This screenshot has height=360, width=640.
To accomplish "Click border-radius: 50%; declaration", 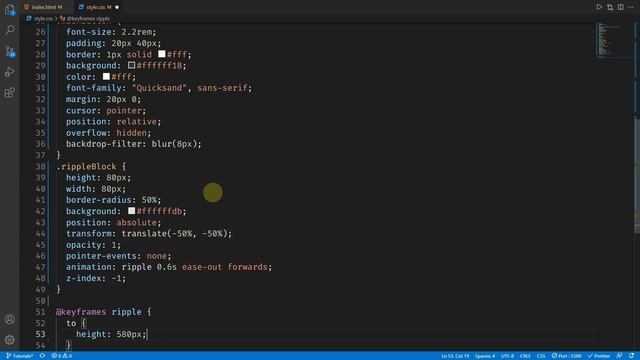I will 113,200.
